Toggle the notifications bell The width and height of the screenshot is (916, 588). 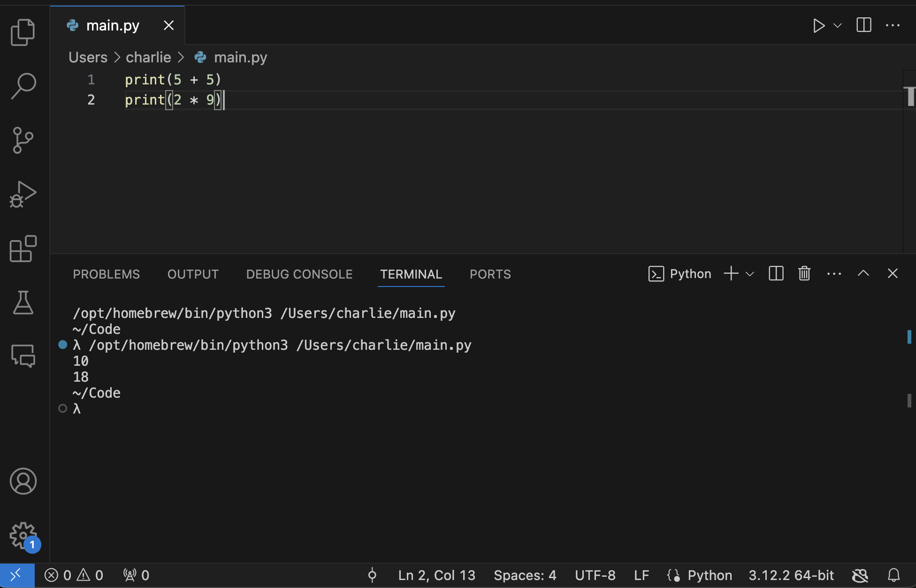(x=893, y=575)
